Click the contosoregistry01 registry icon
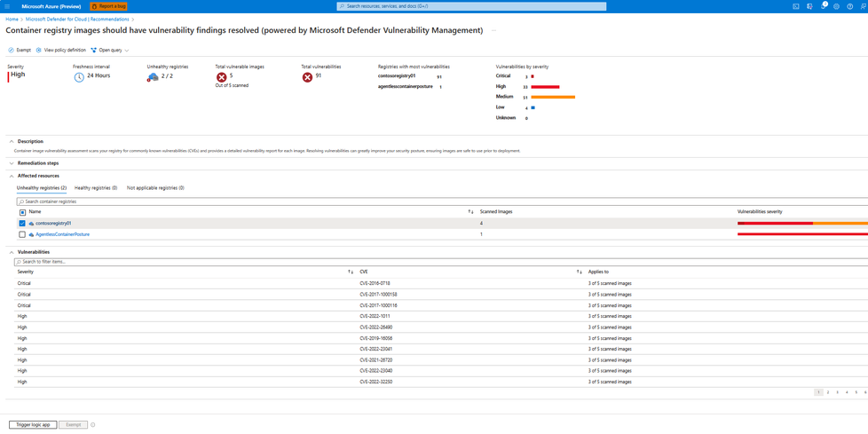This screenshot has height=434, width=868. point(32,223)
